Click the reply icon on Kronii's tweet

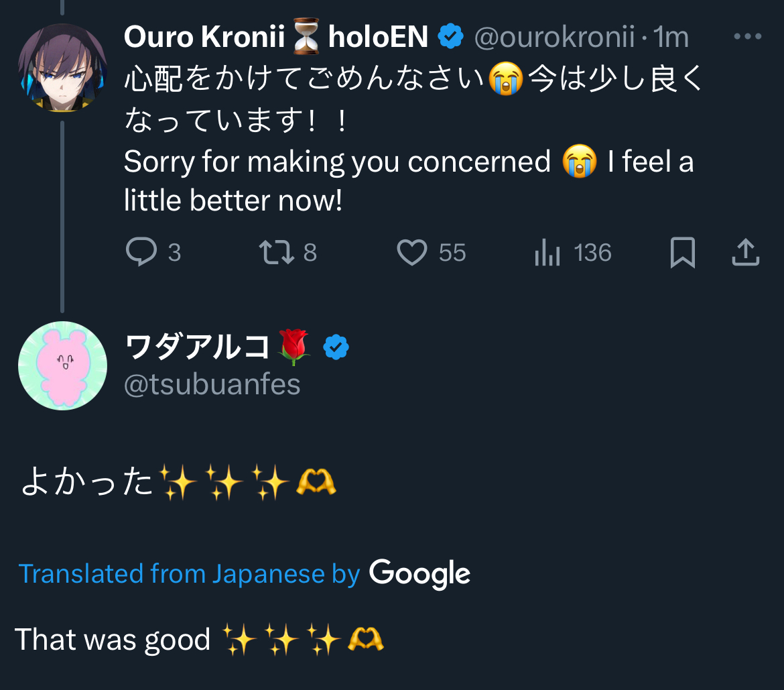click(141, 253)
